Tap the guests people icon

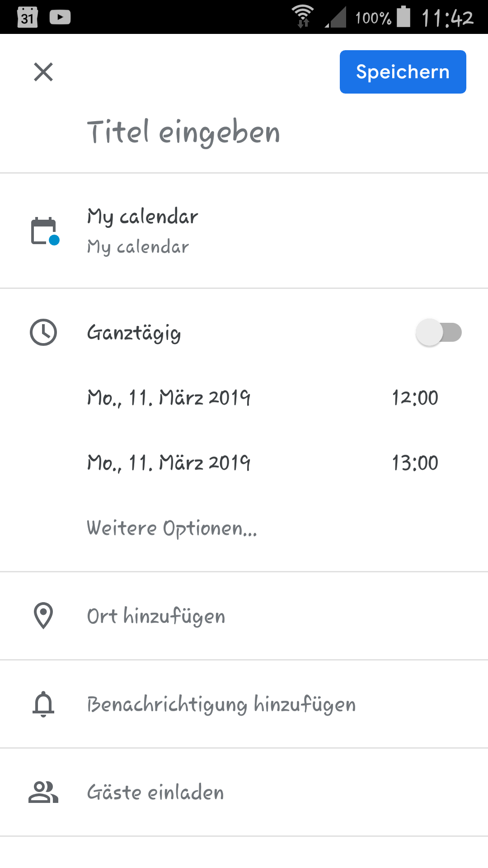click(43, 792)
